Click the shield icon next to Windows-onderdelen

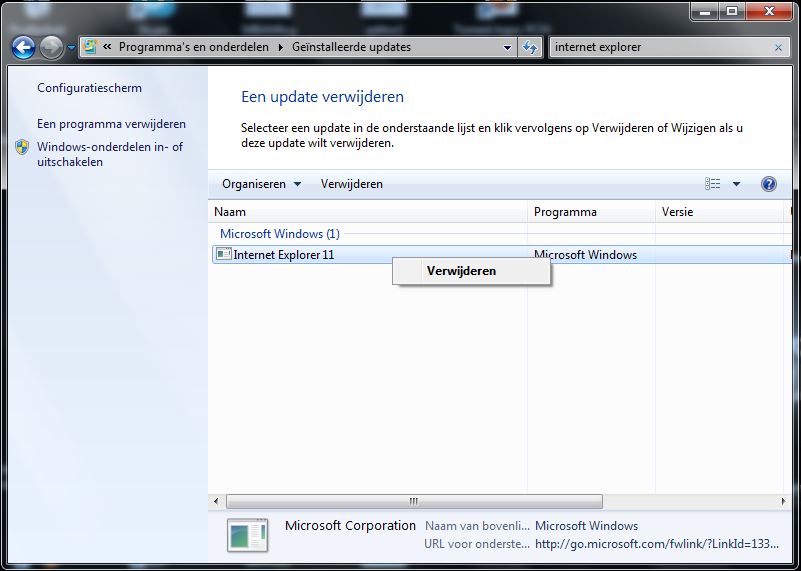[22, 147]
